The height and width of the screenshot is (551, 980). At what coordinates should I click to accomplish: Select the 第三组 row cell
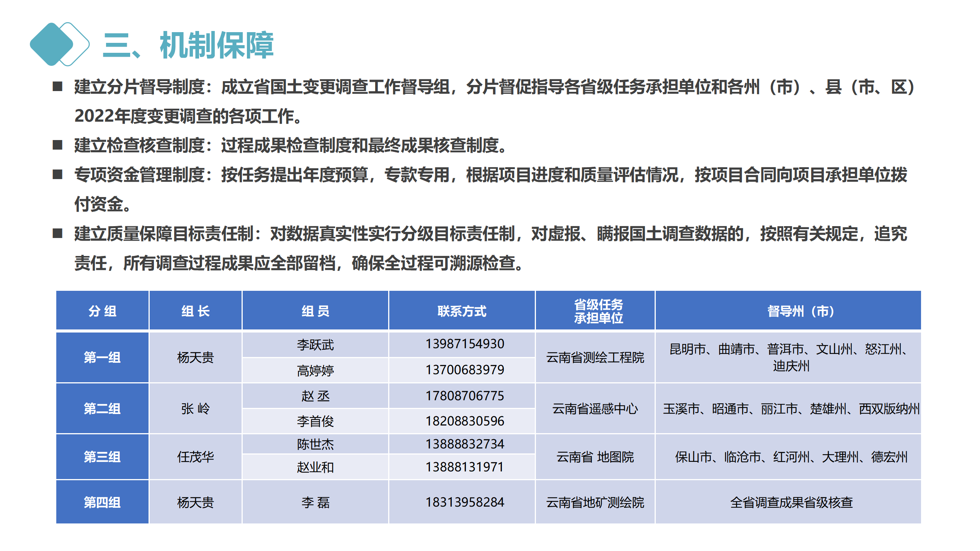pyautogui.click(x=102, y=456)
